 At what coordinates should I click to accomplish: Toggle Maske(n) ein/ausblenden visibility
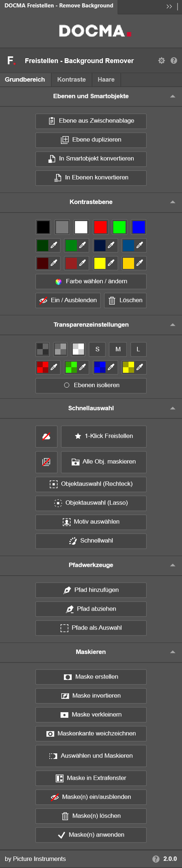pos(91,797)
